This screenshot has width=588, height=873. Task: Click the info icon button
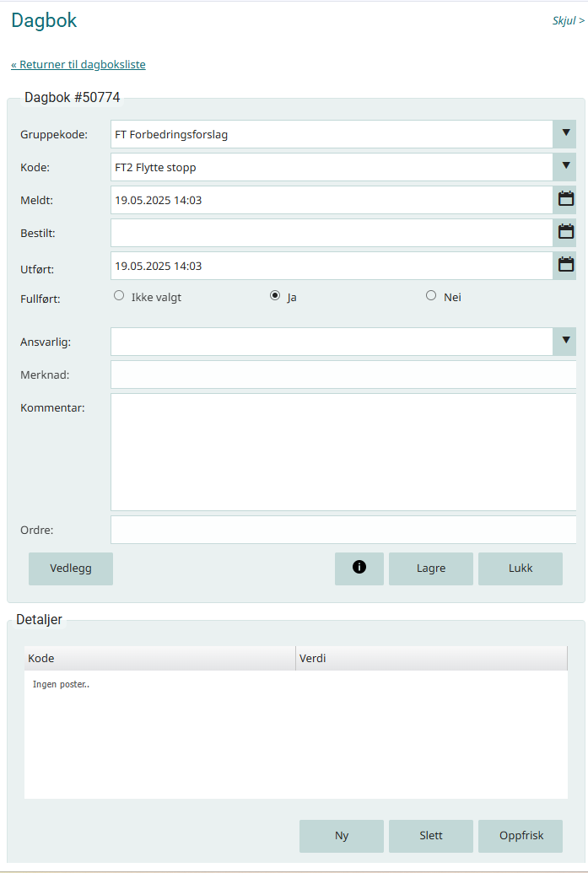[x=359, y=569]
